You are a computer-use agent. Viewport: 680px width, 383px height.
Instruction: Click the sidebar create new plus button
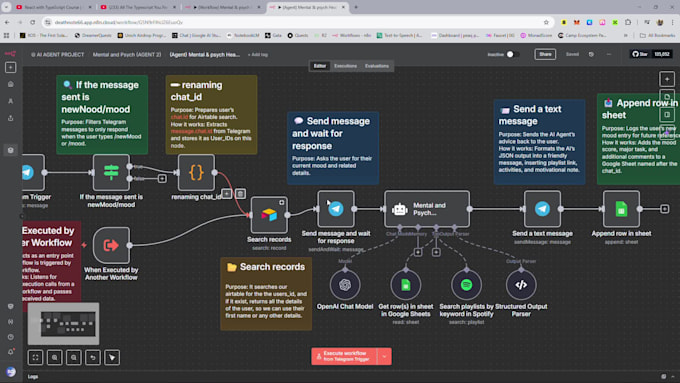(x=11, y=67)
